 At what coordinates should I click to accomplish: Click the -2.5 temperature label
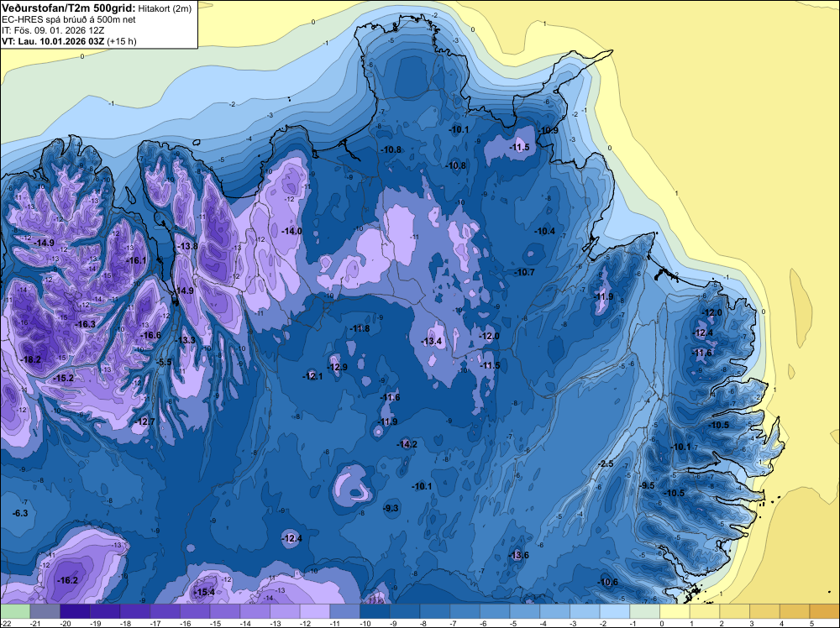[606, 463]
